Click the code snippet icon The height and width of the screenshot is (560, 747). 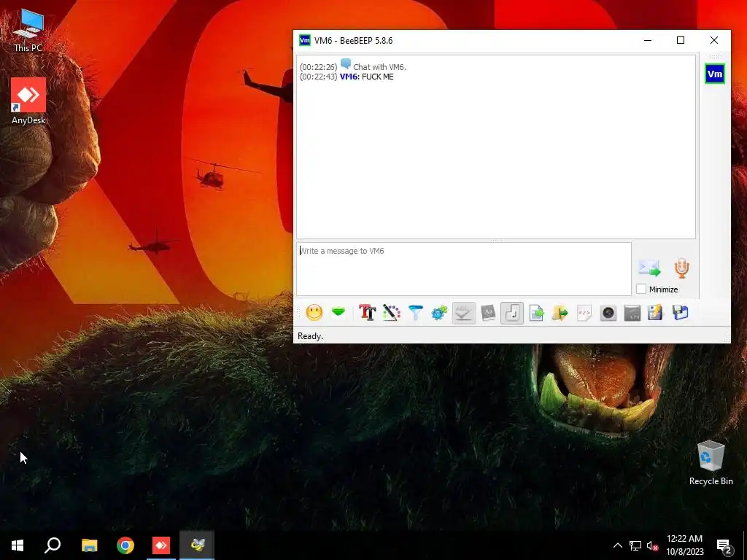584,313
